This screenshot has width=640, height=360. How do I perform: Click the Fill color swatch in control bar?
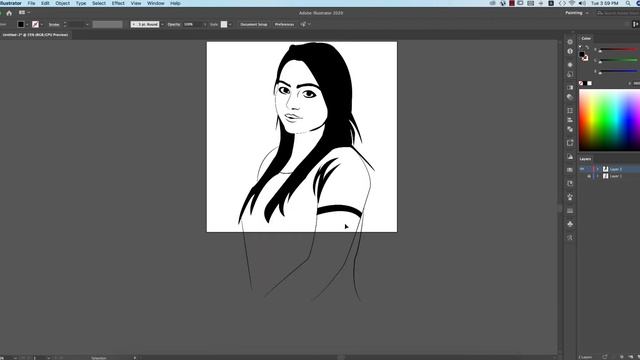pos(20,24)
